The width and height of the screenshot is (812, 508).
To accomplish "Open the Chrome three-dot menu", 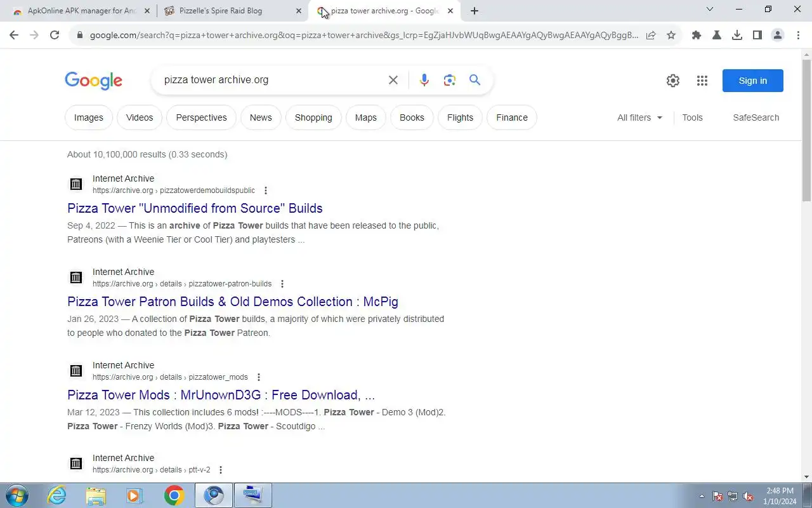I will pos(798,36).
